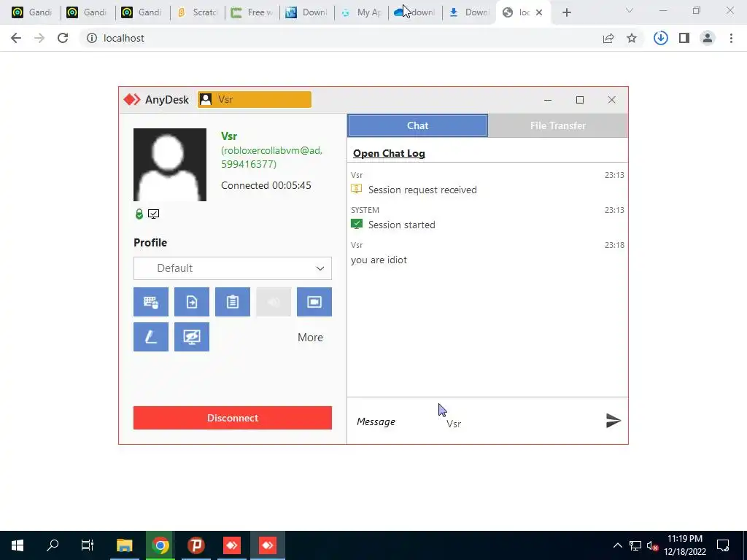Open the Default profile dropdown
Viewport: 747px width, 560px height.
233,268
